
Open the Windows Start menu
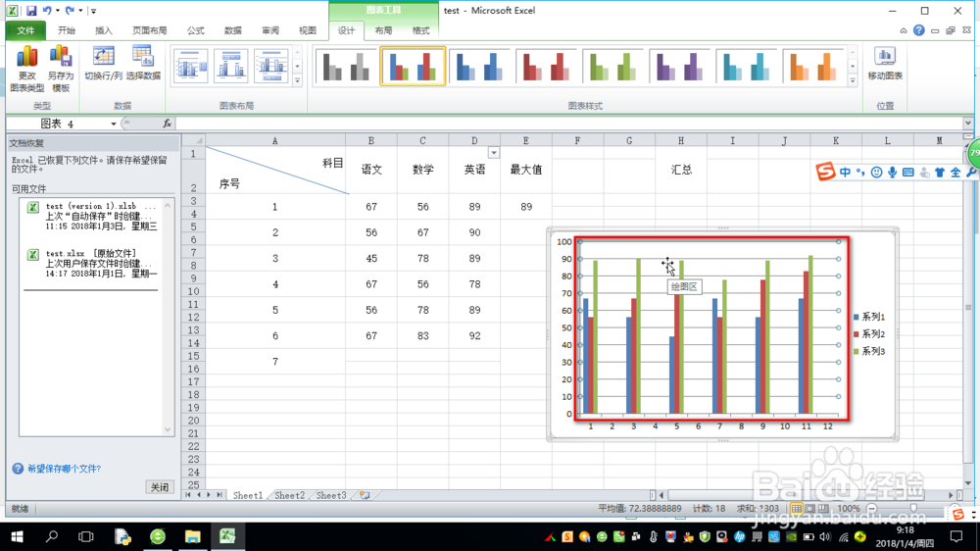click(17, 536)
